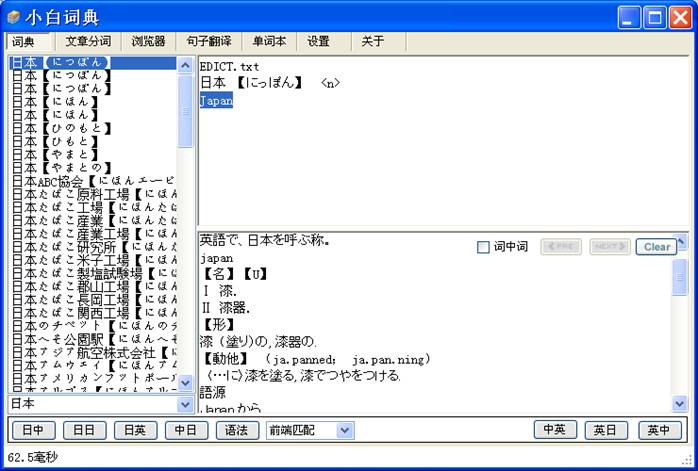The width and height of the screenshot is (698, 471).
Task: Expand the 日本 search box dropdown arrow
Action: point(185,404)
